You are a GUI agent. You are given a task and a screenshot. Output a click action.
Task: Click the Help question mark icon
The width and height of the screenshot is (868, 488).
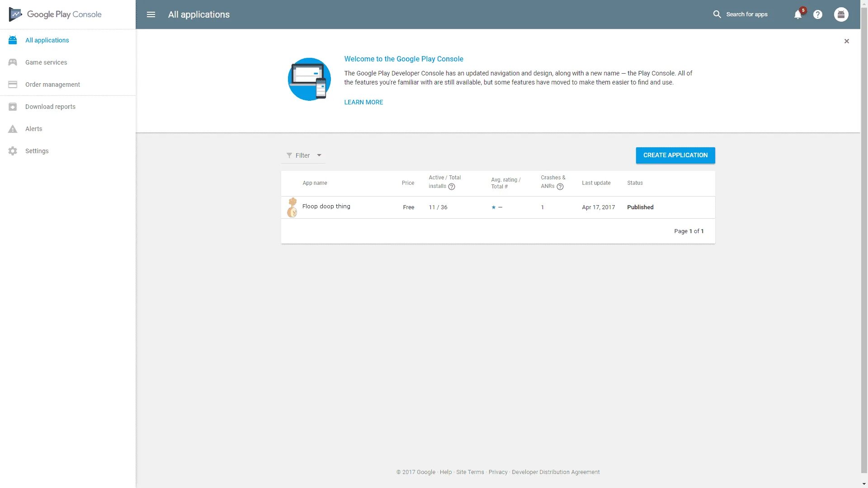coord(818,14)
